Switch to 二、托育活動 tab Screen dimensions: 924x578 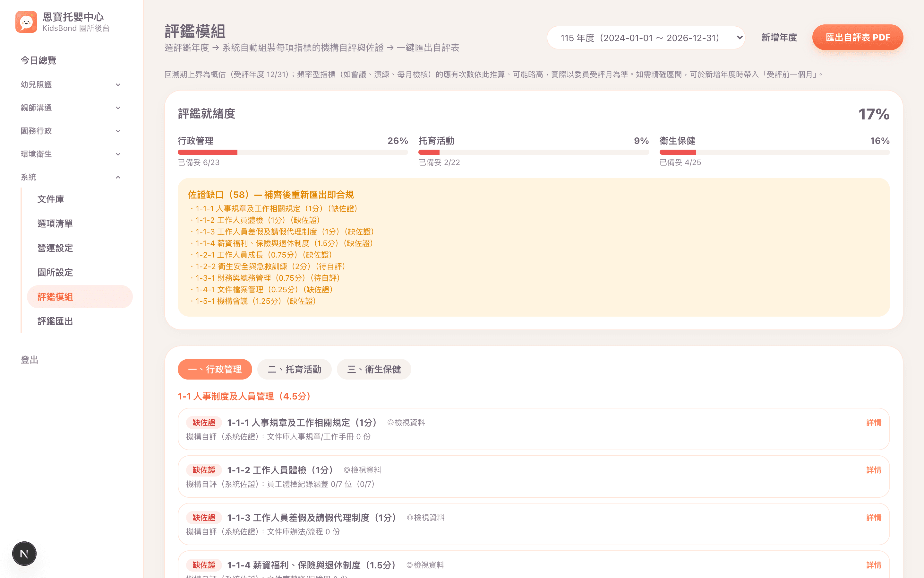coord(295,369)
